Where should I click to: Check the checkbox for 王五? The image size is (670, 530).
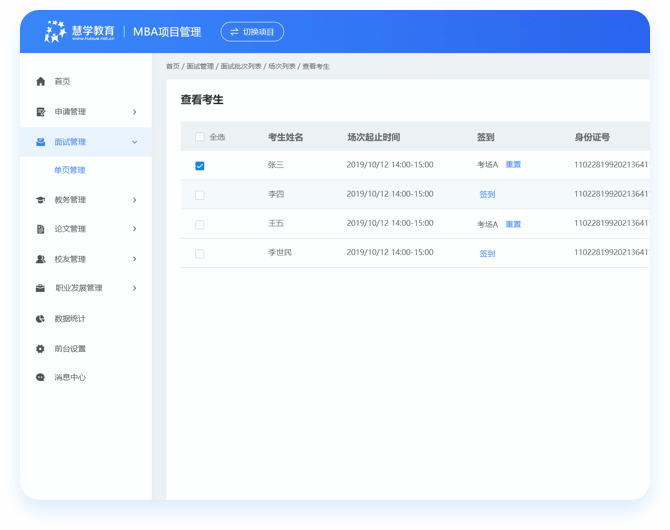[x=200, y=224]
